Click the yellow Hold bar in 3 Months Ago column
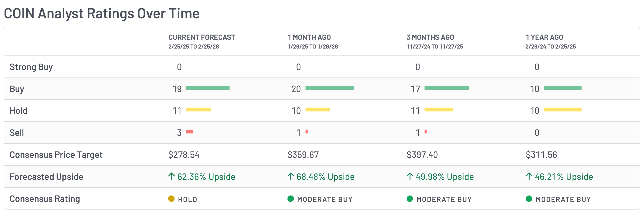 click(439, 110)
